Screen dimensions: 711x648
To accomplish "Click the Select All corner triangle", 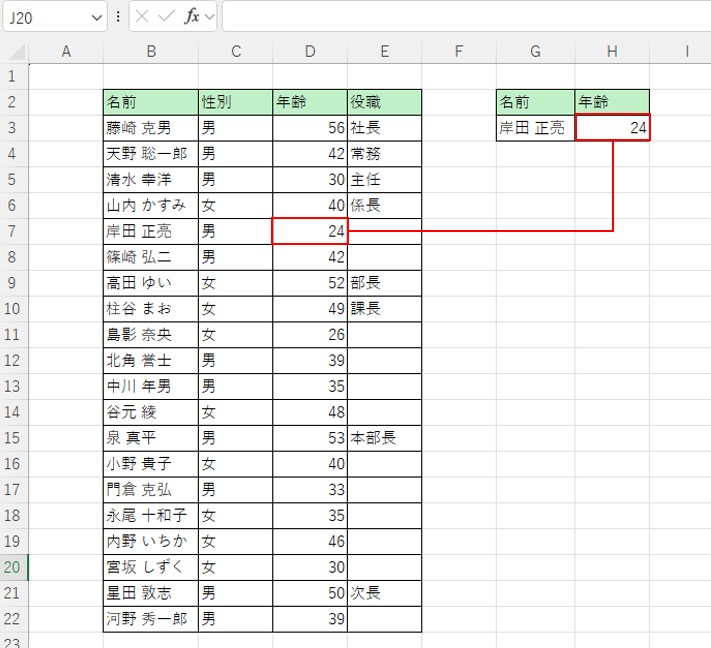I will click(17, 52).
